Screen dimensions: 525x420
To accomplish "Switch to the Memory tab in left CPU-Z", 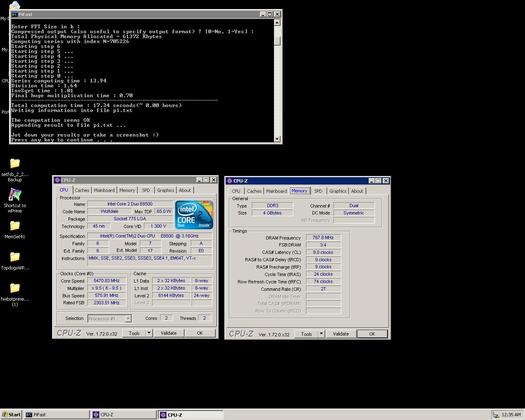I will click(x=127, y=190).
